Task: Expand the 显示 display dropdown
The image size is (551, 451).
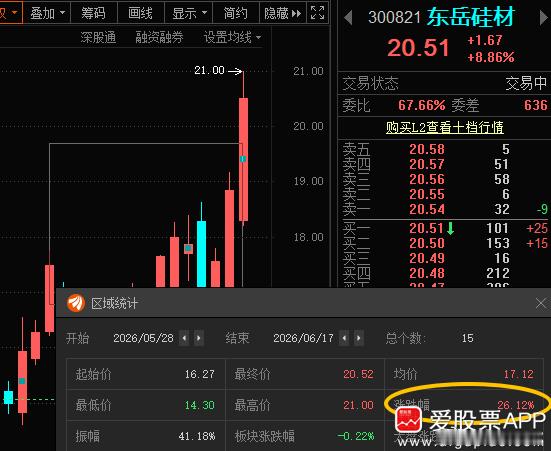Action: (189, 13)
